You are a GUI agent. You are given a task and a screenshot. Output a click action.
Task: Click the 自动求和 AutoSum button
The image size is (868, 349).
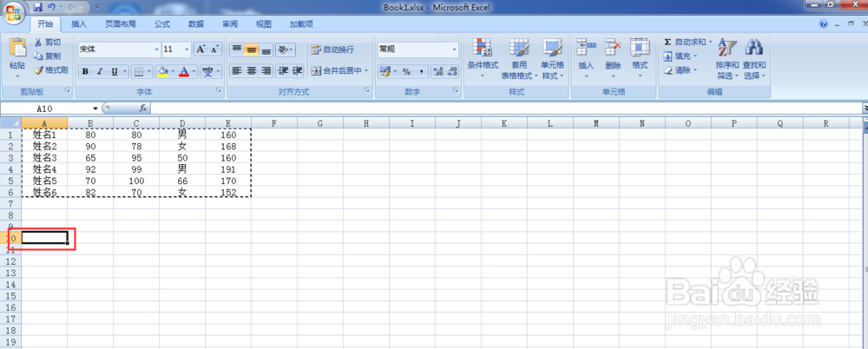tap(684, 42)
